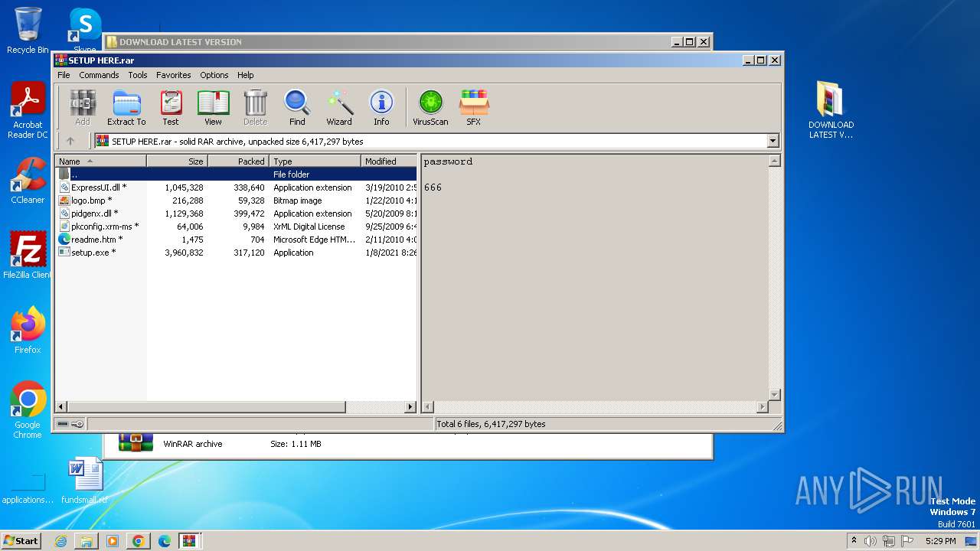
Task: Open the Commands menu
Action: 99,75
